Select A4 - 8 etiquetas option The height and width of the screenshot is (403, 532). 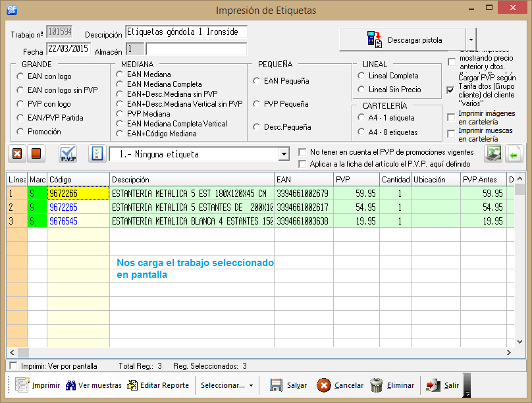click(x=361, y=132)
